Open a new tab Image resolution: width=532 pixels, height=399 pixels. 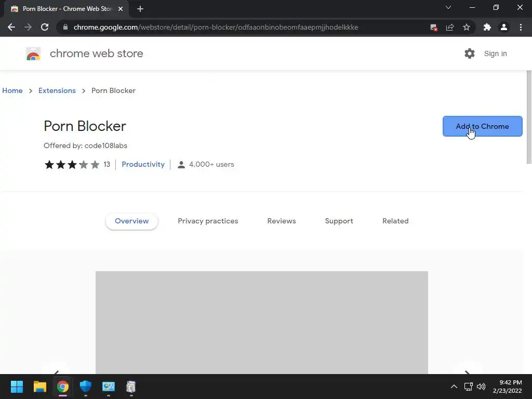tap(140, 9)
